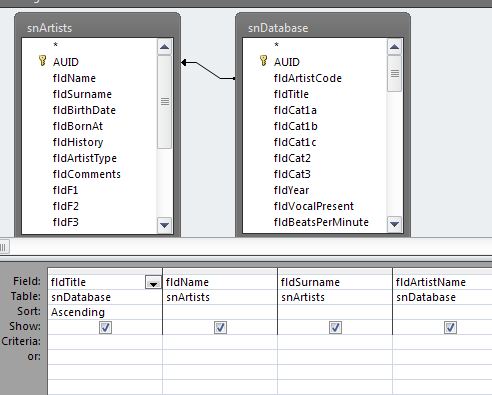The image size is (492, 395).
Task: Click the column selector bar above fldName
Action: pyautogui.click(x=220, y=271)
